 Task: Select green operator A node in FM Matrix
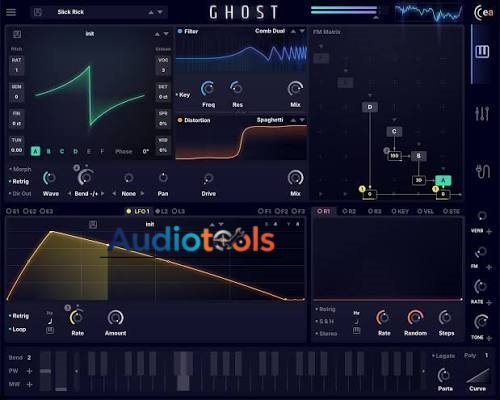[x=443, y=180]
